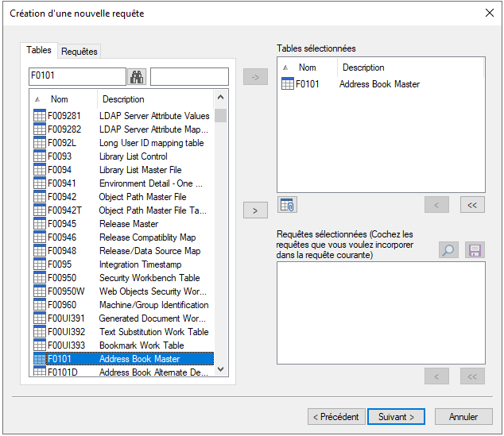Click table icon of F0093 row
Image resolution: width=504 pixels, height=436 pixels.
point(40,156)
